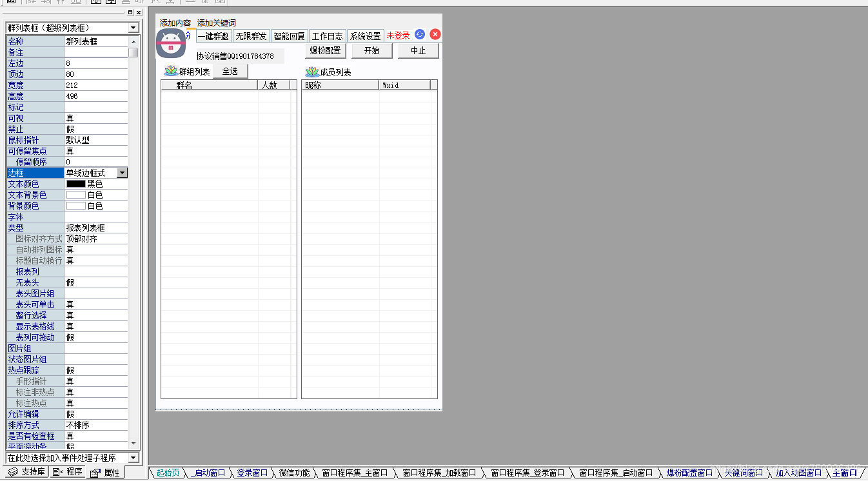
Task: Open the 窗口程序集_加载窗口 document tab
Action: [439, 473]
